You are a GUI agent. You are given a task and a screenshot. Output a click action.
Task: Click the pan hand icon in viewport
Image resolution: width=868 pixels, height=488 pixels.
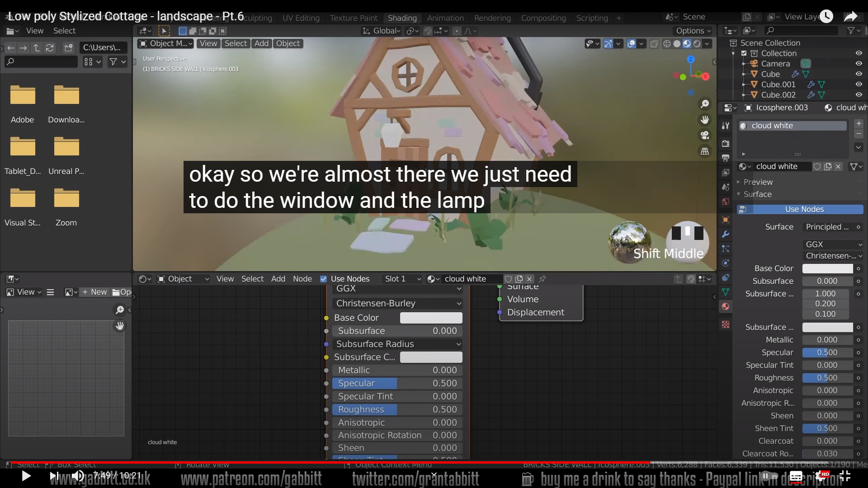[x=704, y=120]
